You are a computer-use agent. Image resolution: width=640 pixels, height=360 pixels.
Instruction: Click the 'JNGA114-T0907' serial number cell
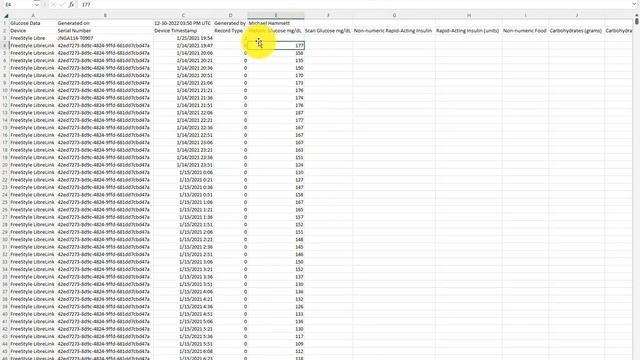(x=105, y=38)
